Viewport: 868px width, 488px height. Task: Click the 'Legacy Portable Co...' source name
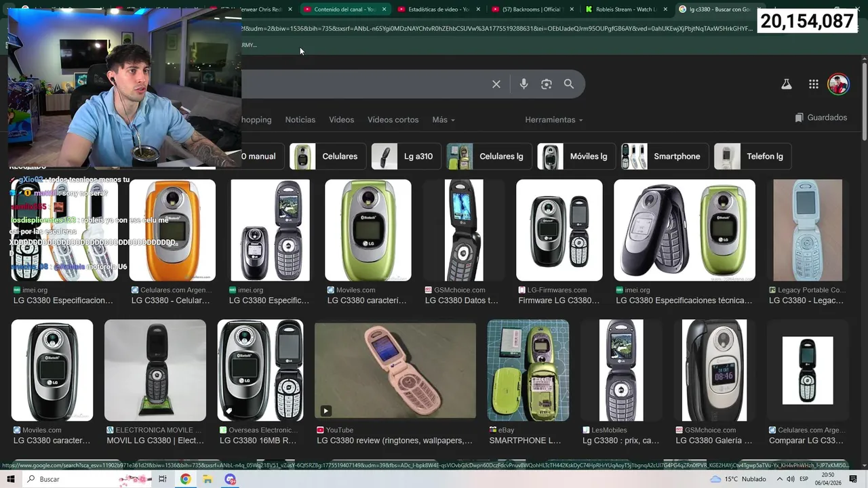pyautogui.click(x=812, y=290)
